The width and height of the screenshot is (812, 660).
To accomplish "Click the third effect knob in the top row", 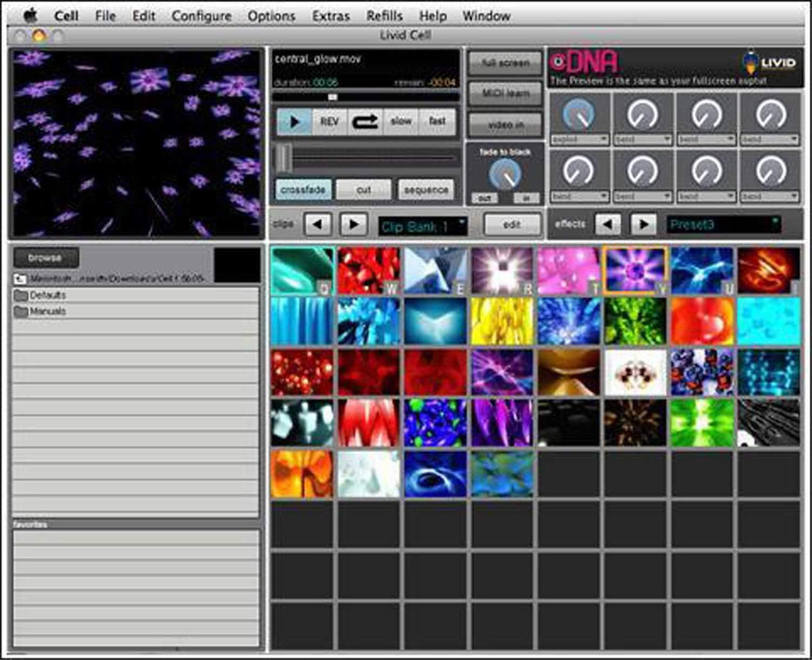I will pos(706,115).
